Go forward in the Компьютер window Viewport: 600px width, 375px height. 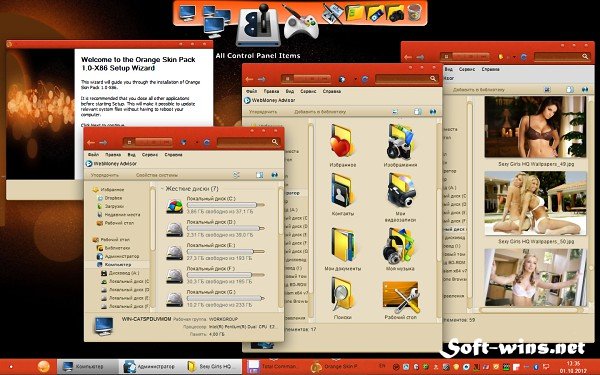click(x=103, y=142)
